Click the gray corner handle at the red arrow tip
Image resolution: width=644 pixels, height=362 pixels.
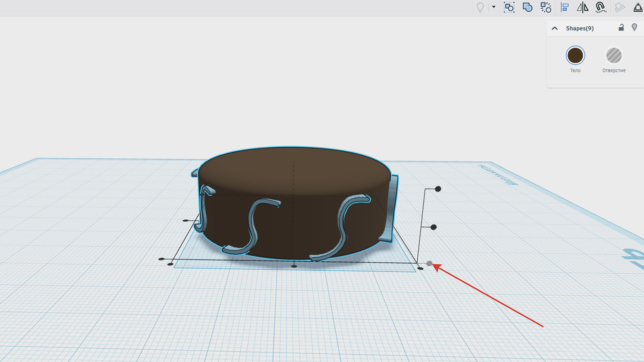[429, 263]
